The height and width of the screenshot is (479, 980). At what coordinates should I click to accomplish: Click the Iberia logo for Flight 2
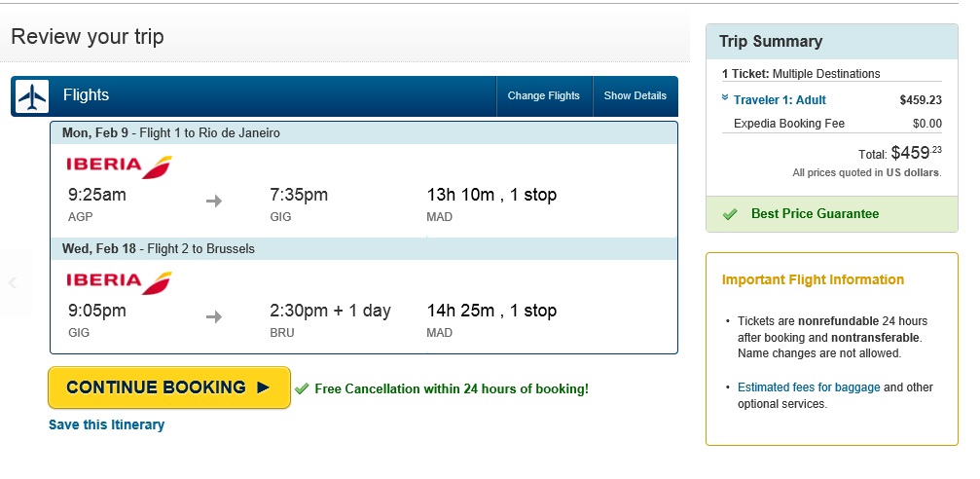pos(119,282)
